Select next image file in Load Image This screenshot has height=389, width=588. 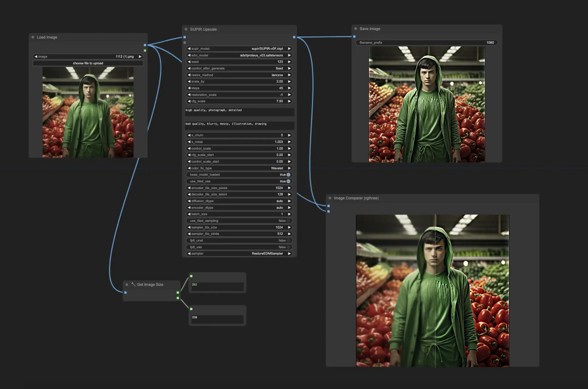coord(140,57)
